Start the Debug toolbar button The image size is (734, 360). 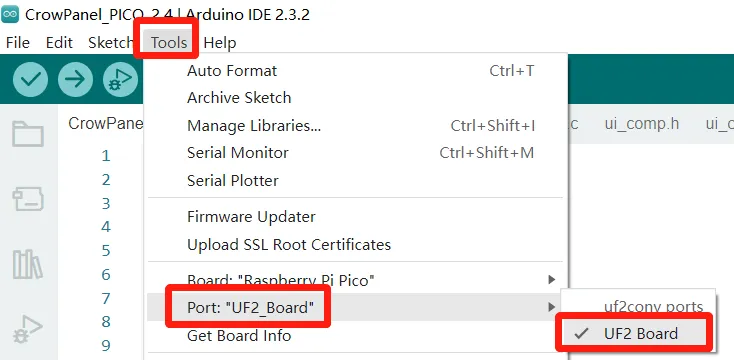120,80
